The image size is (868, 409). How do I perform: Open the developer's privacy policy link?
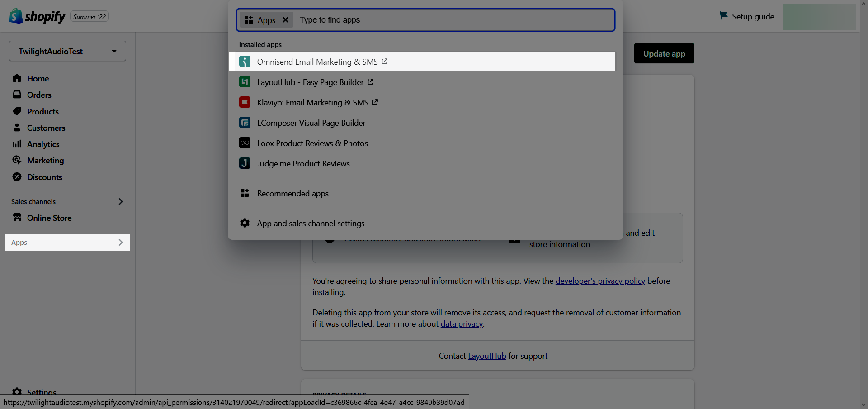pyautogui.click(x=600, y=281)
